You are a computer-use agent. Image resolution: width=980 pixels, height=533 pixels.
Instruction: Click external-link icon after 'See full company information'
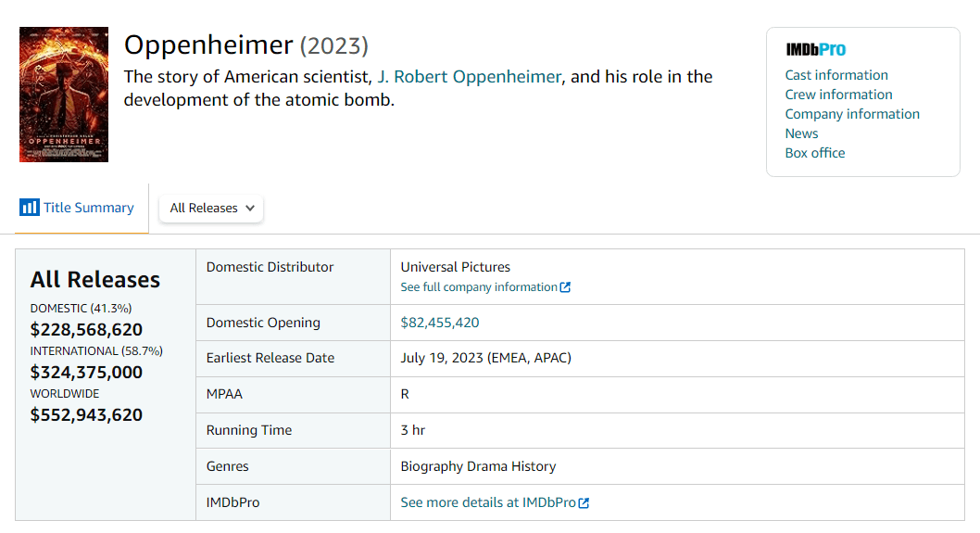(565, 287)
